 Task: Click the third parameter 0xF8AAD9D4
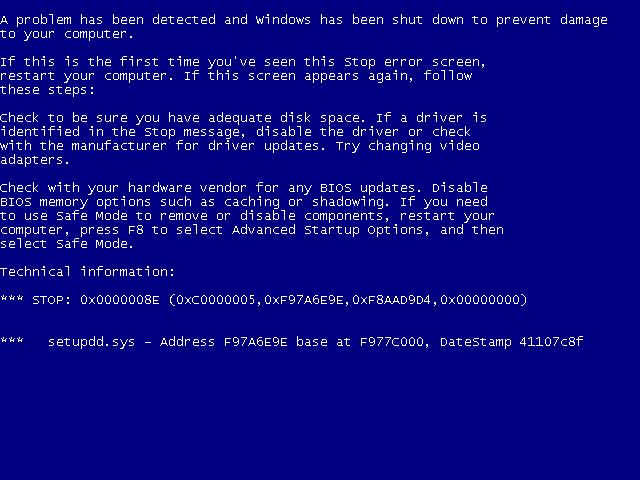[x=392, y=300]
